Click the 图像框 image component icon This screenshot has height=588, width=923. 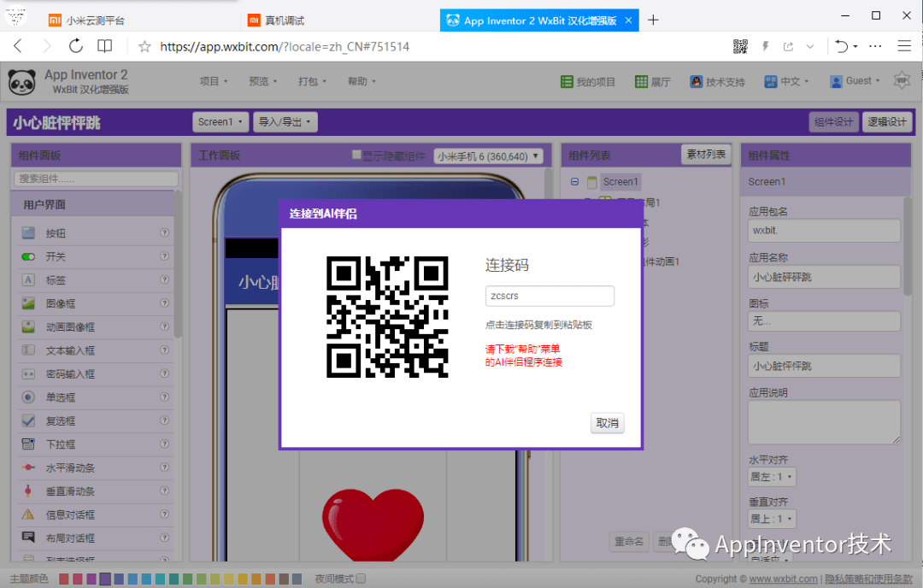pos(28,303)
